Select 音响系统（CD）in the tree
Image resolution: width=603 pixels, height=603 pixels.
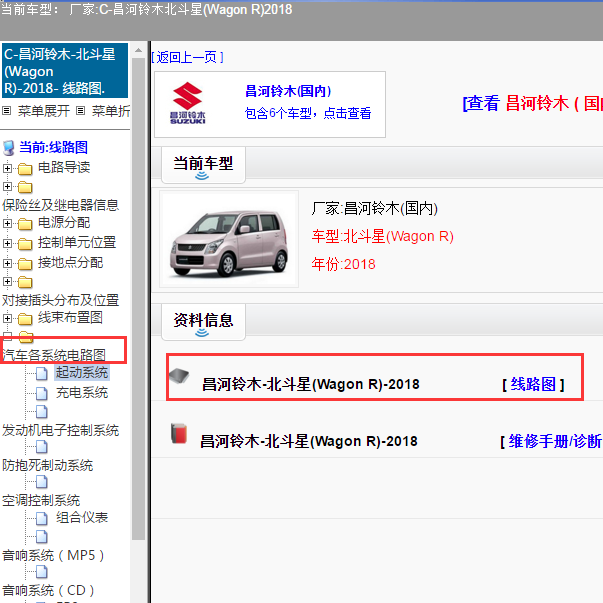pyautogui.click(x=48, y=590)
